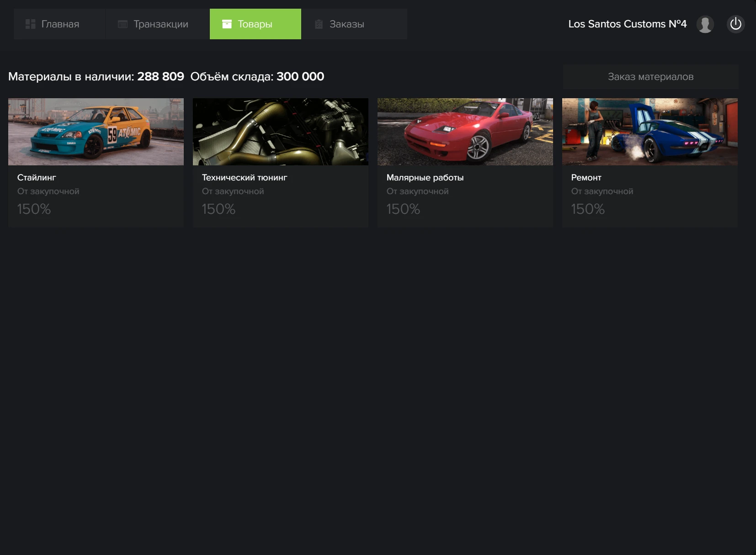Click the Ремонт 150% markup value
The image size is (756, 555).
588,209
